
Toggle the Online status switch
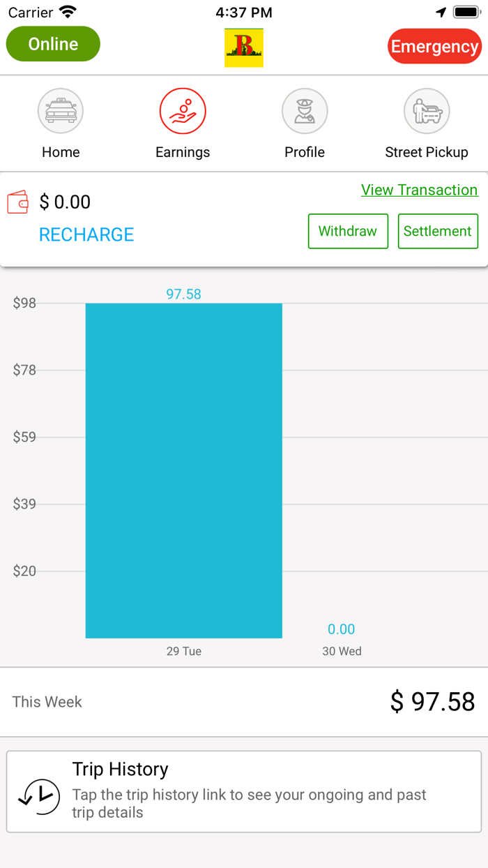click(x=53, y=44)
